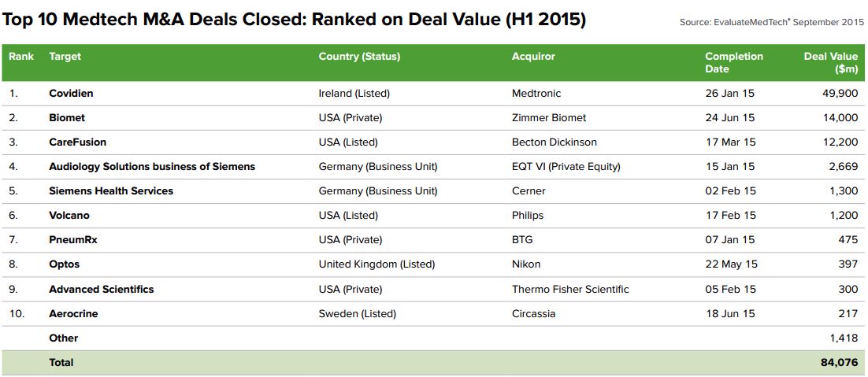The height and width of the screenshot is (377, 868).
Task: Click Thermo Fisher Scientific acquiror
Action: [570, 290]
